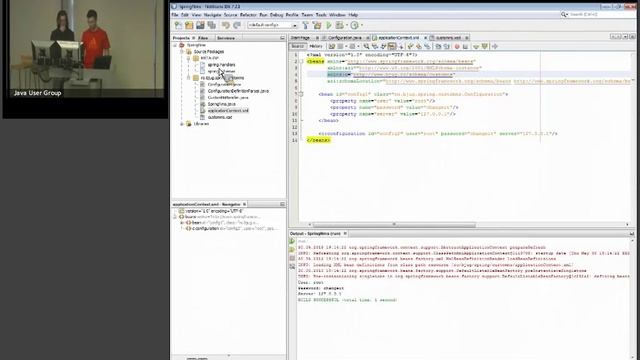Open the Debug menu

(x=276, y=15)
